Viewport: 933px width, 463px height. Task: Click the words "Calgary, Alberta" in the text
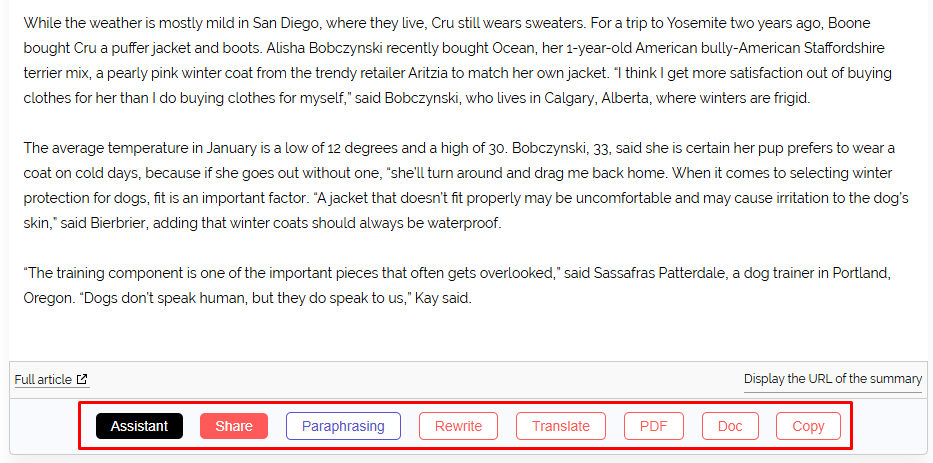(598, 98)
